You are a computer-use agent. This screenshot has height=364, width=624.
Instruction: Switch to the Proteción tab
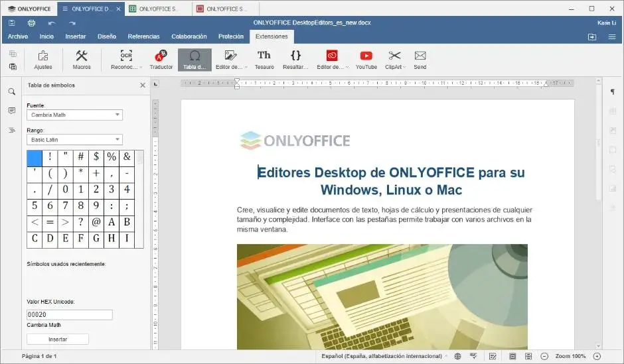coord(231,36)
